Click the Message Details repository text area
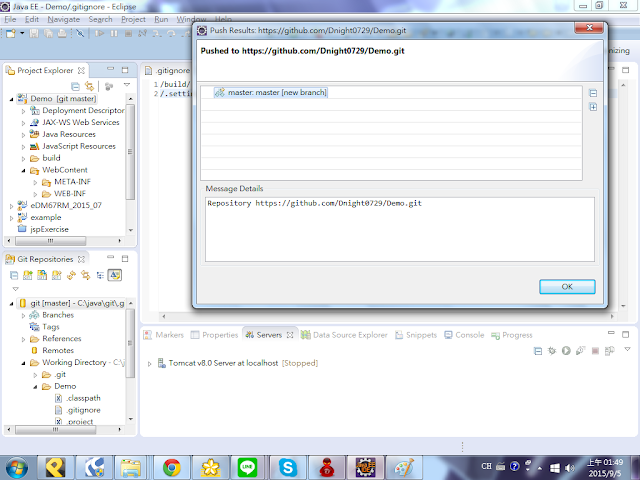This screenshot has width=640, height=480. pyautogui.click(x=400, y=229)
